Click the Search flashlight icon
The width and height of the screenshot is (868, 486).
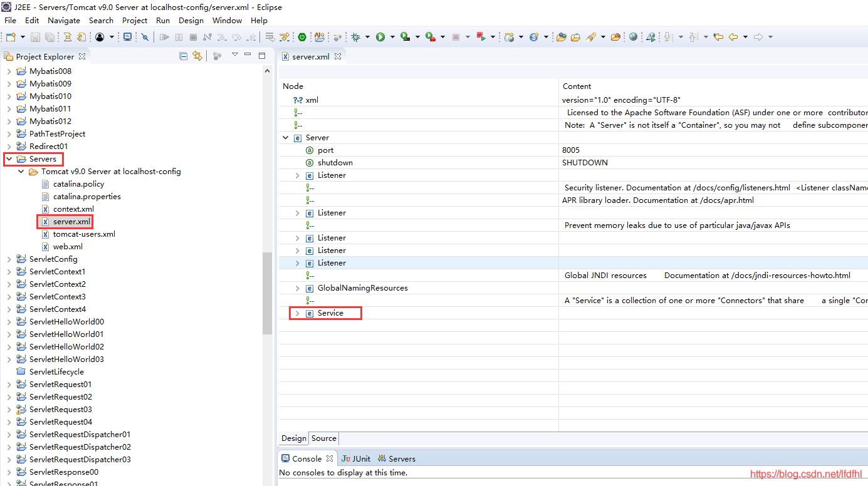591,38
